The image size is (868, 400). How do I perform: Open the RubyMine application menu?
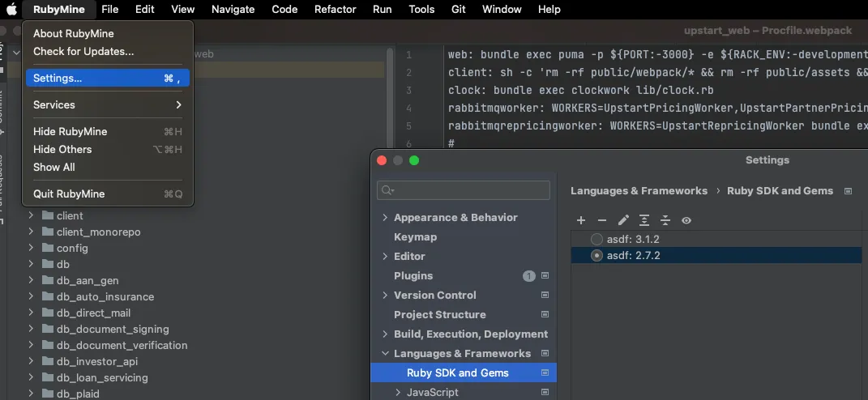[58, 10]
